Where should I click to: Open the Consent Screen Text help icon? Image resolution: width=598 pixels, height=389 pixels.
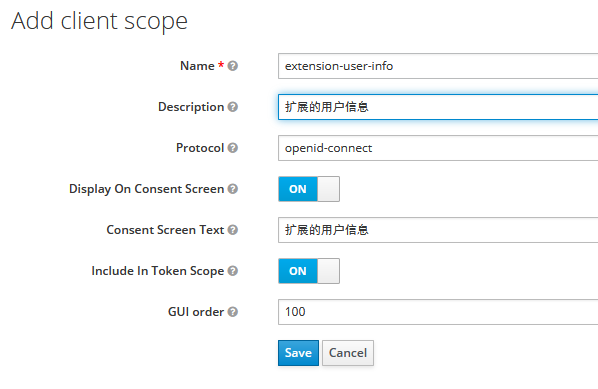(x=233, y=230)
